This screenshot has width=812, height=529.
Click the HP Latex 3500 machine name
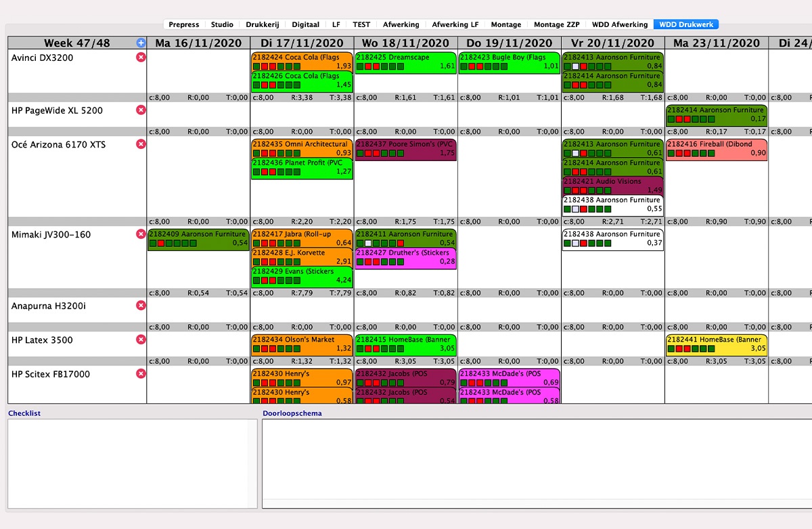click(42, 340)
